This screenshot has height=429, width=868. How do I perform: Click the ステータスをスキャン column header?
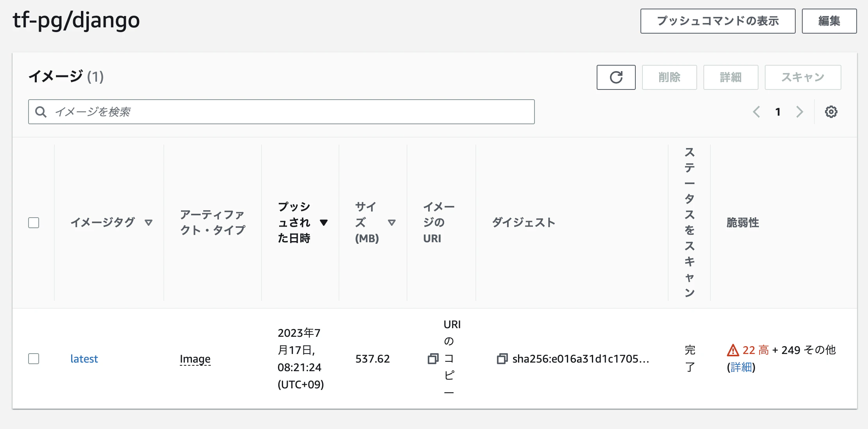click(x=689, y=223)
